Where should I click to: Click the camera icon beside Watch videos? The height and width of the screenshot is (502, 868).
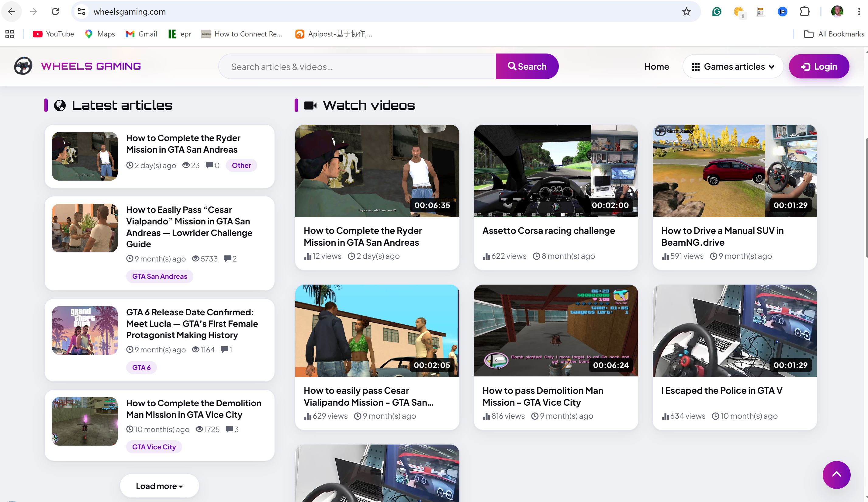point(310,105)
